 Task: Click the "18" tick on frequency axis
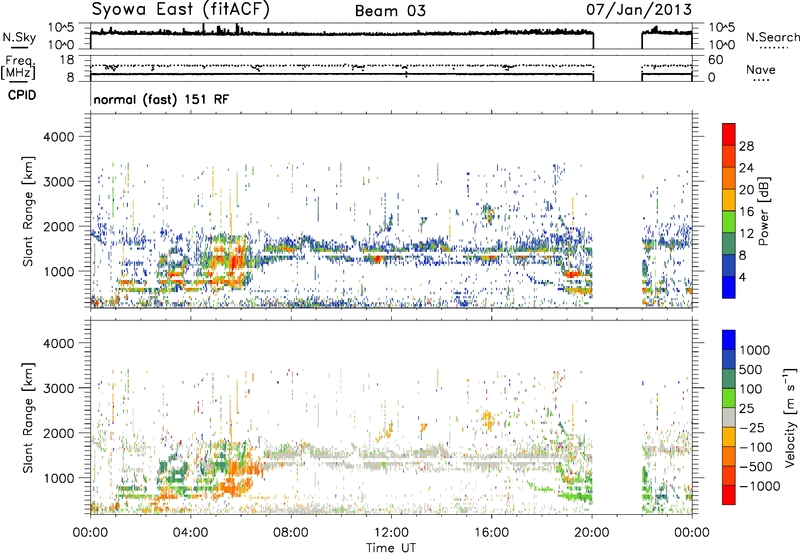pyautogui.click(x=67, y=60)
